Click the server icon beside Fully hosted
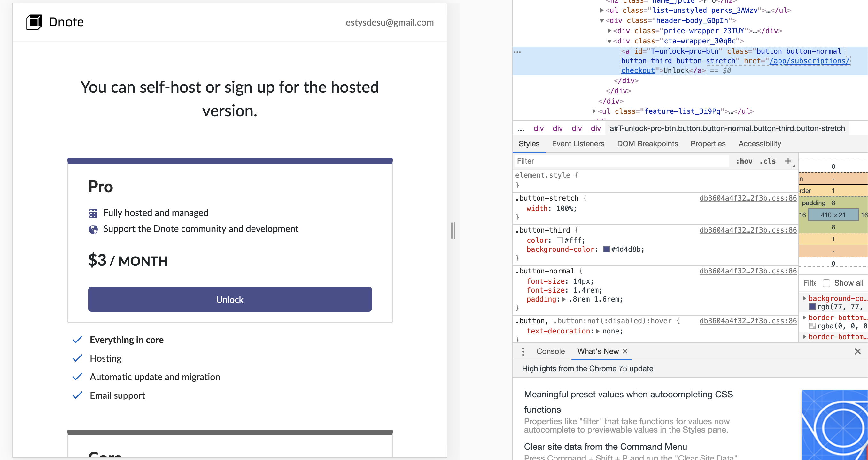Screen dimensions: 868x460 (93, 212)
